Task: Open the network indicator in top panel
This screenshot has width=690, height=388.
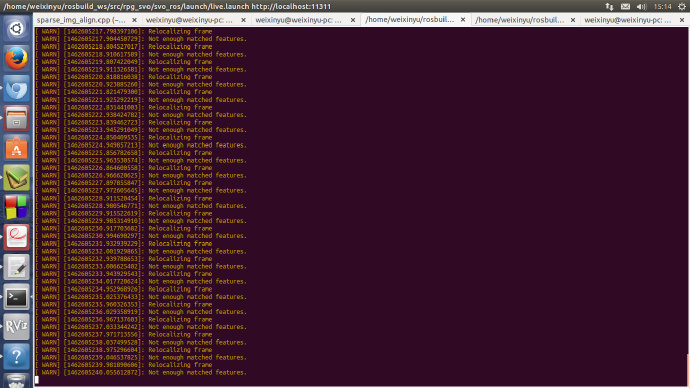Action: coord(609,6)
